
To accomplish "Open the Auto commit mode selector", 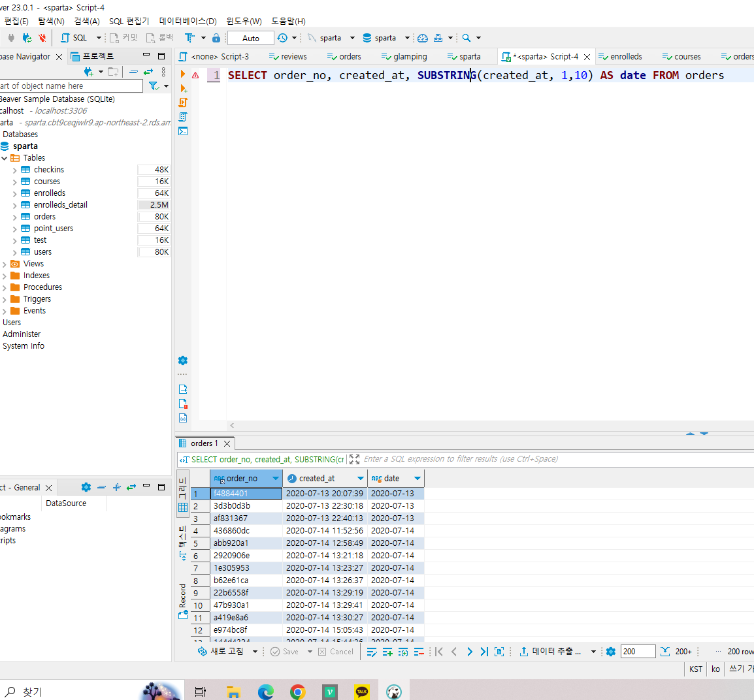I will [x=250, y=38].
